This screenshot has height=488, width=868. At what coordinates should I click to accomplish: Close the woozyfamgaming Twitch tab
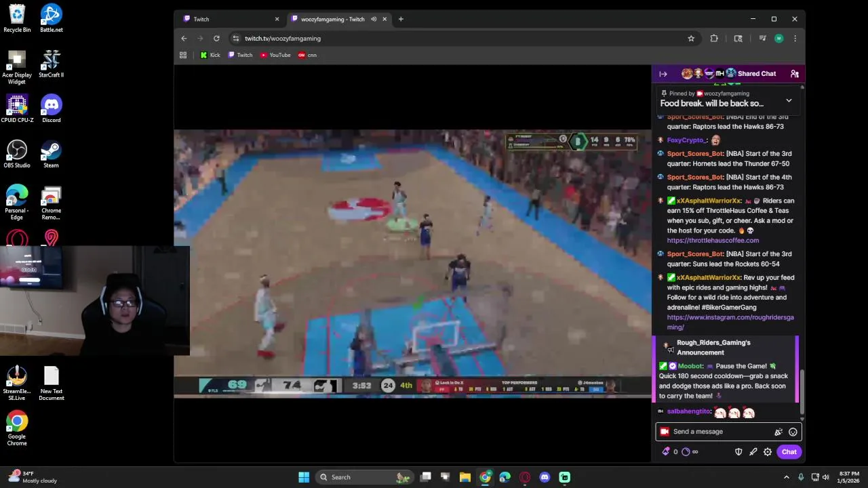point(384,19)
